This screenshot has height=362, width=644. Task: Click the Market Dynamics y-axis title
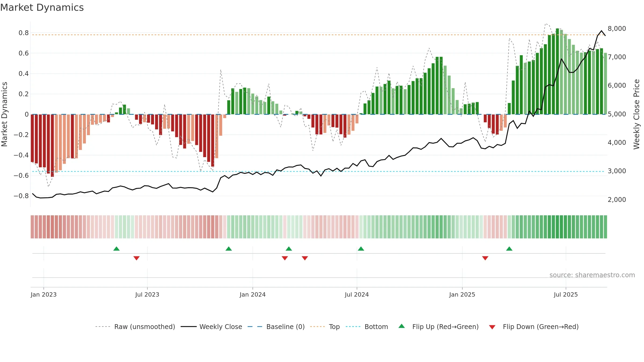pyautogui.click(x=4, y=114)
